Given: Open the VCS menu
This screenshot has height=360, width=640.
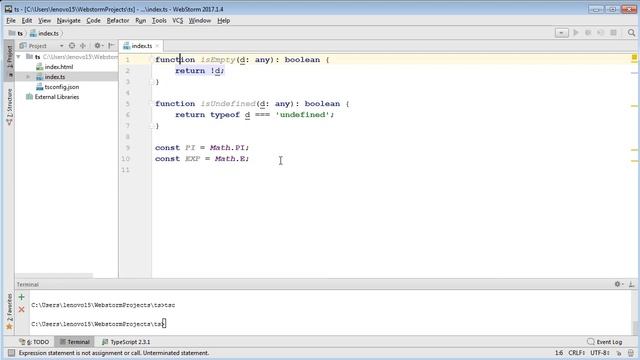Looking at the screenshot, I should (178, 20).
